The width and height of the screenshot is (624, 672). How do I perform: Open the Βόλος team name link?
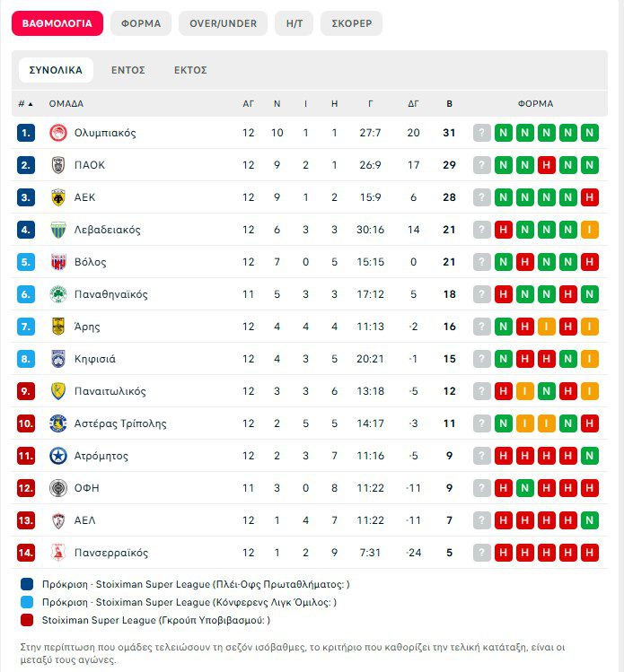pos(91,262)
